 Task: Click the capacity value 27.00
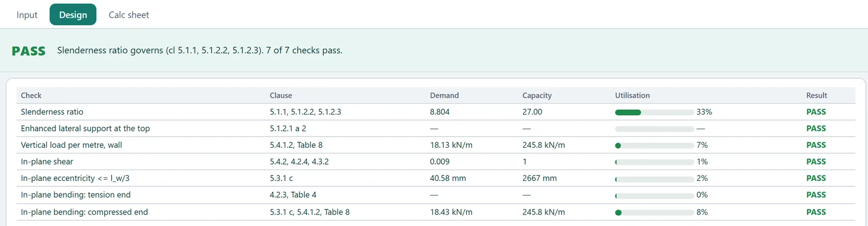coord(532,112)
